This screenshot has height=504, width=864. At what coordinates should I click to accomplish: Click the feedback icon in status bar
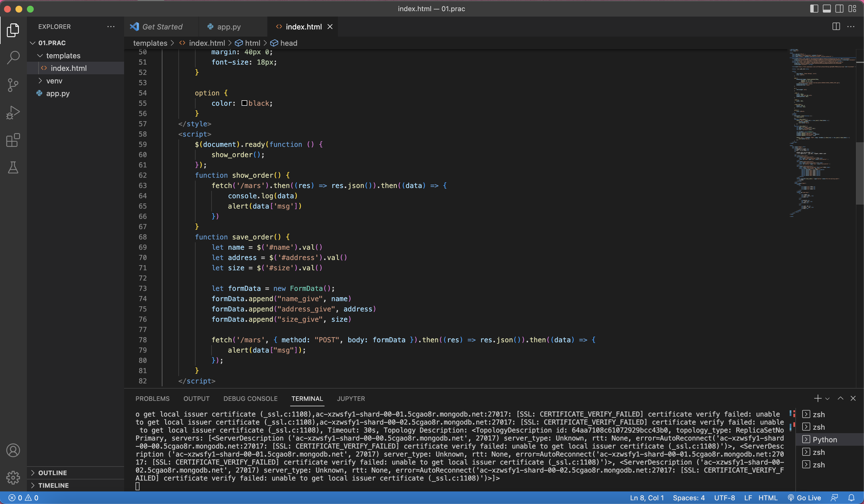[x=835, y=498]
